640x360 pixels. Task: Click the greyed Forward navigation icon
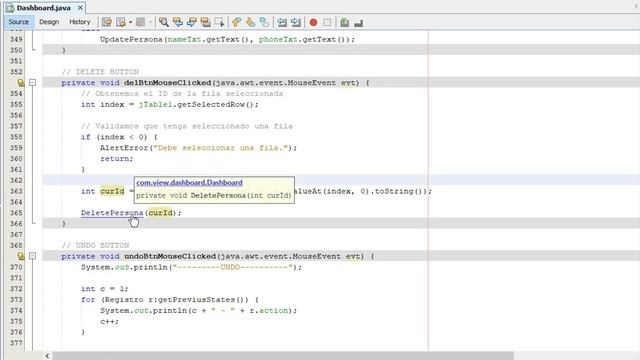coord(140,22)
